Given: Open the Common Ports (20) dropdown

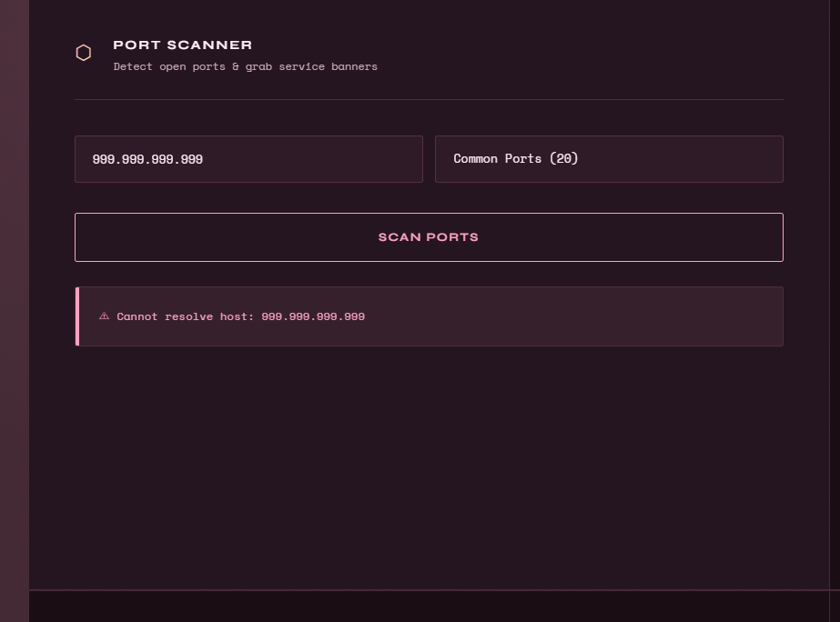Looking at the screenshot, I should (x=609, y=159).
